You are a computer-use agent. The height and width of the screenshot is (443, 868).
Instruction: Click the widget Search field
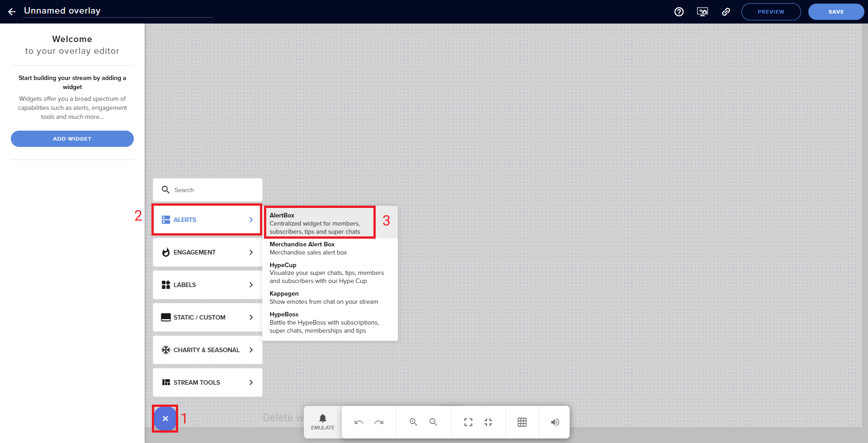coord(208,190)
